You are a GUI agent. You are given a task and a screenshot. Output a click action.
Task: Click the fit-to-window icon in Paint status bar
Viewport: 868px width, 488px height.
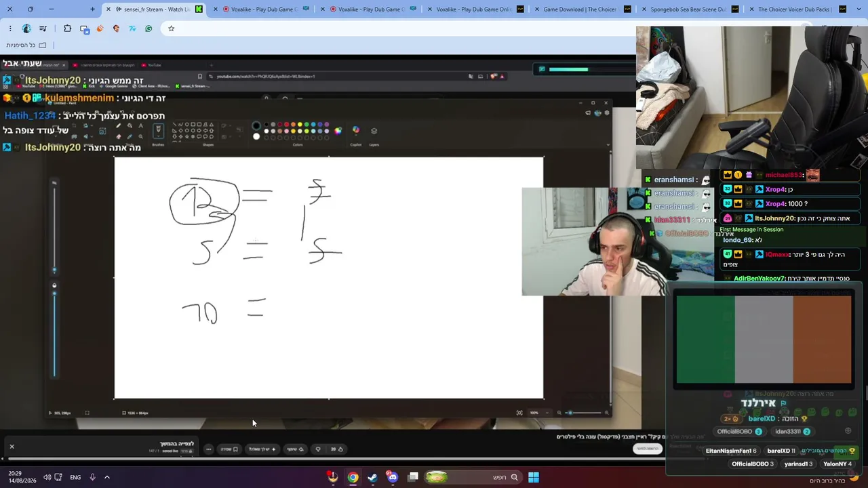coord(519,413)
